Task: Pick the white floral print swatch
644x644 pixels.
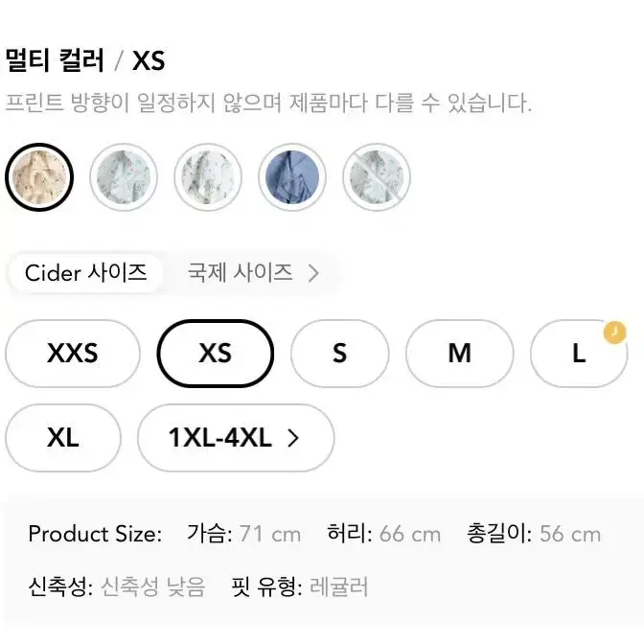Action: coord(208,177)
